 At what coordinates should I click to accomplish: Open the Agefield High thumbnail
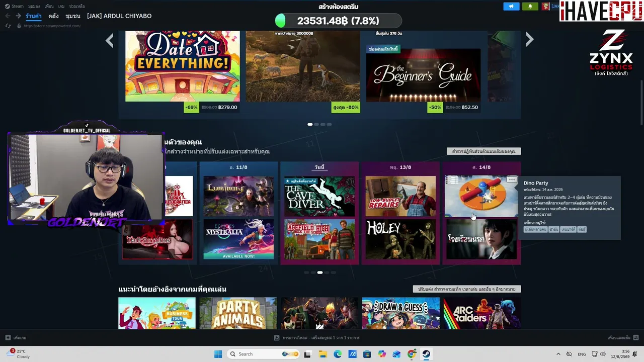pos(319,239)
